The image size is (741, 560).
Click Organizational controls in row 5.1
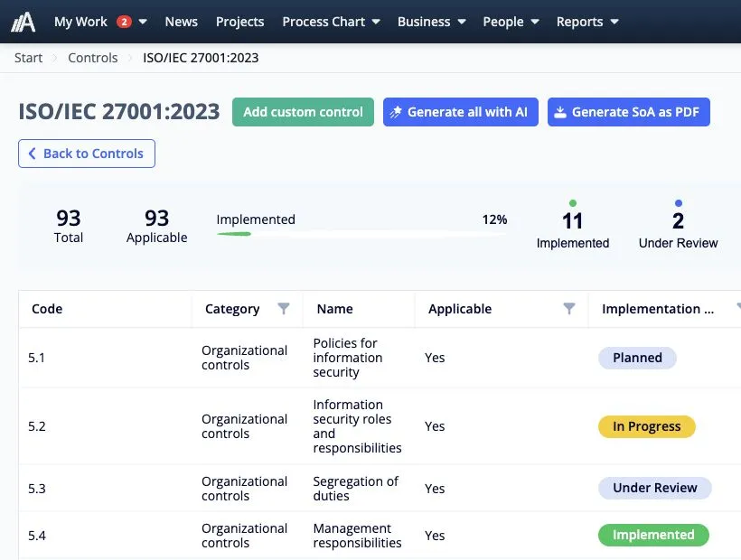coord(244,358)
